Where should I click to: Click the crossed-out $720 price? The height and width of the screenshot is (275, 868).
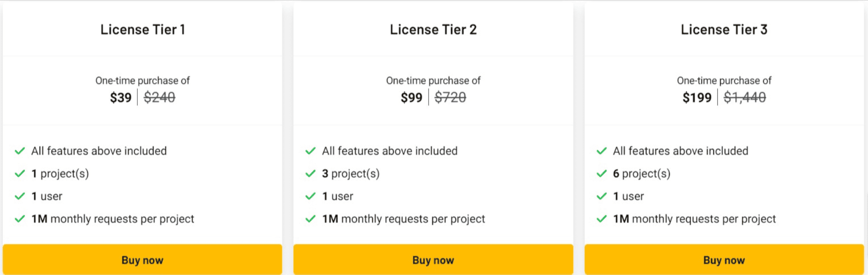(450, 98)
